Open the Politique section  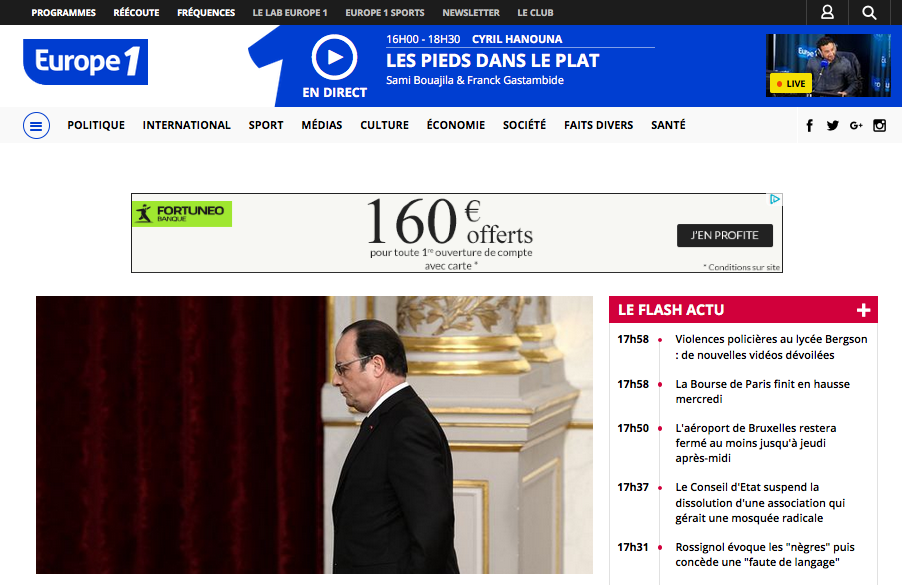click(96, 125)
